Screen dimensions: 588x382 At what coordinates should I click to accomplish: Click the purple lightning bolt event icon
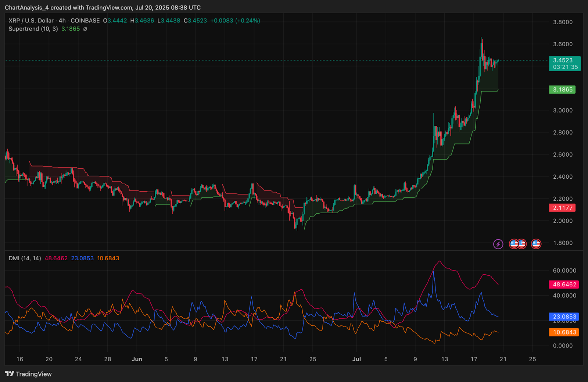click(498, 244)
